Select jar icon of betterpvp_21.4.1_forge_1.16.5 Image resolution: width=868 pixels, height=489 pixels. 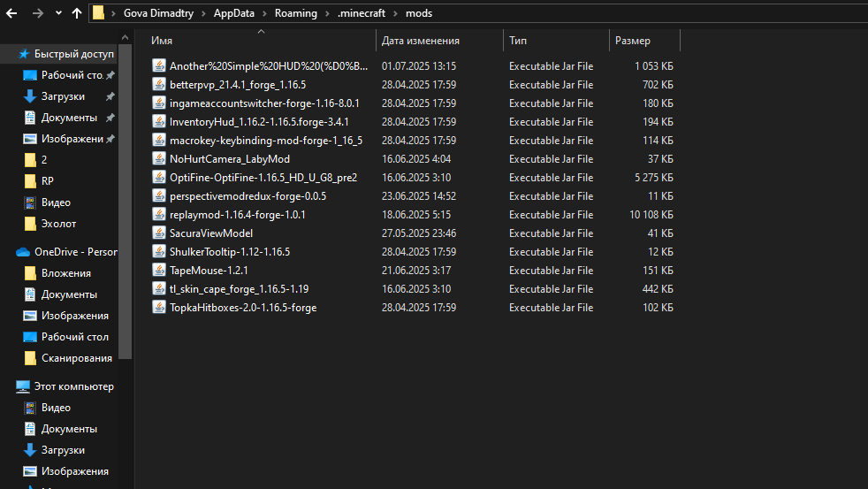coord(159,84)
